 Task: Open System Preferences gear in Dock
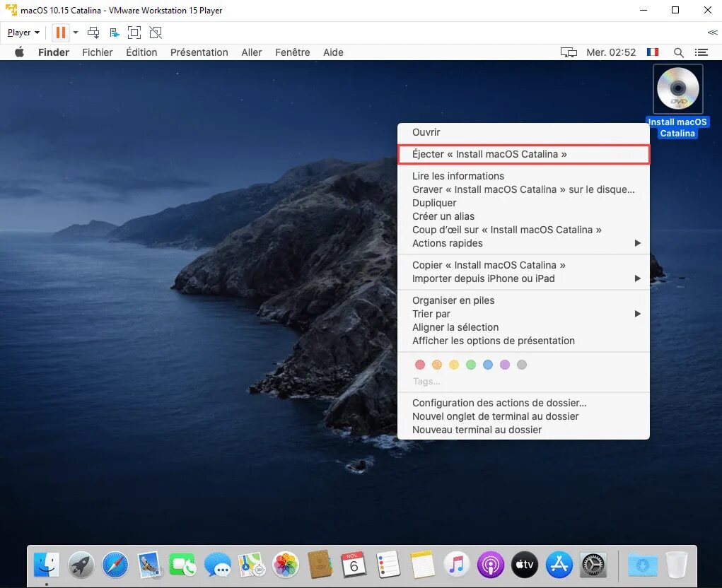593,564
